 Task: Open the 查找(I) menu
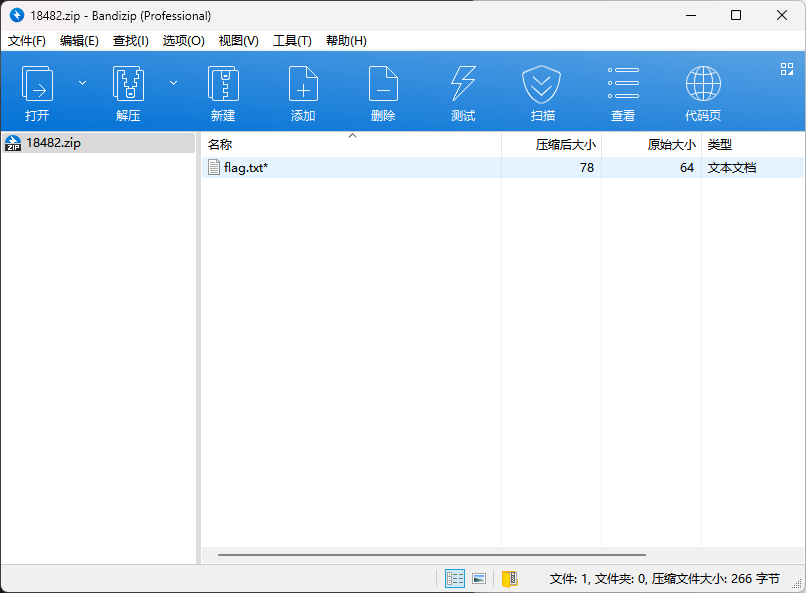click(x=131, y=41)
